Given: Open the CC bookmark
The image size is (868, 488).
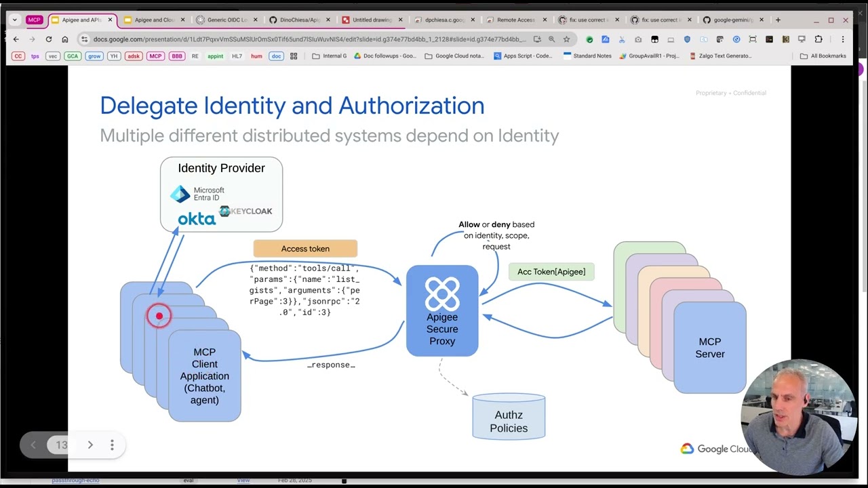Looking at the screenshot, I should [18, 56].
